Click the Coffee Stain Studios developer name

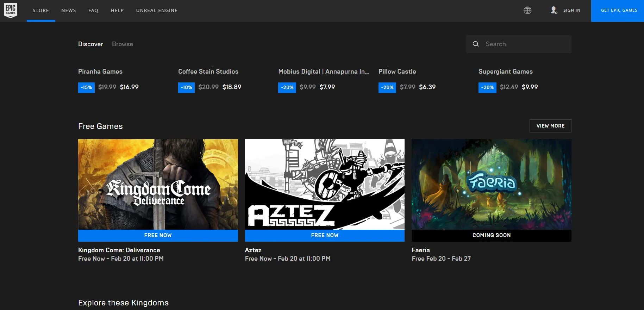(x=208, y=72)
